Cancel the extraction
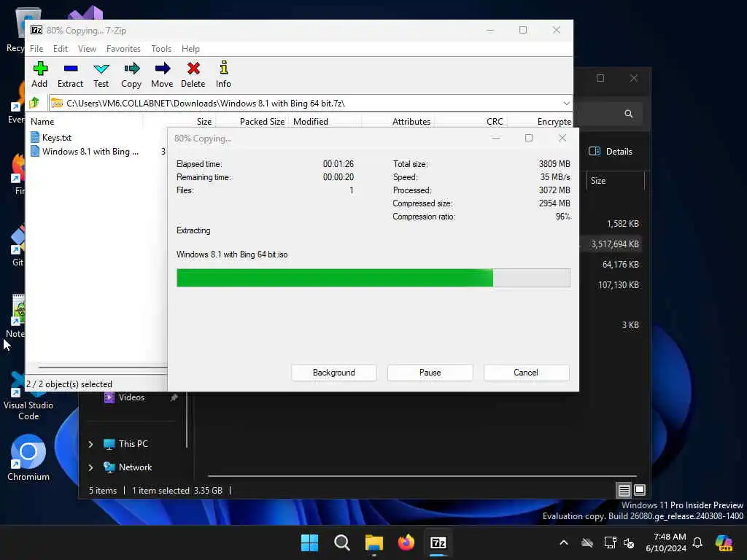This screenshot has height=560, width=747. (526, 373)
